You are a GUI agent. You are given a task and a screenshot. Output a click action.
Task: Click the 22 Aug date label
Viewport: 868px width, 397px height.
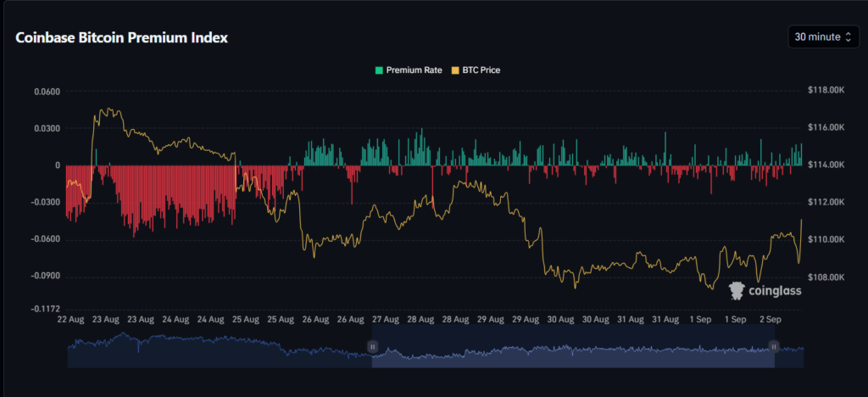(x=70, y=320)
